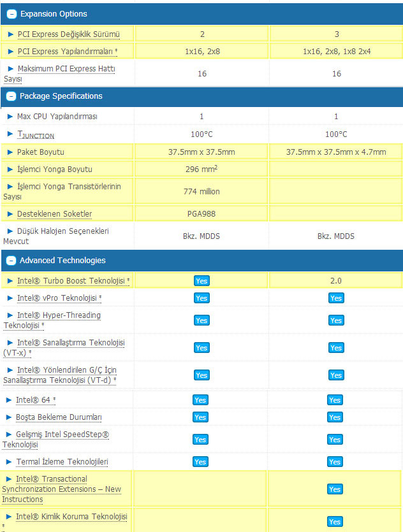403x532 pixels.
Task: Expand Termal İzleme Teknolojileri arrow
Action: coord(9,462)
